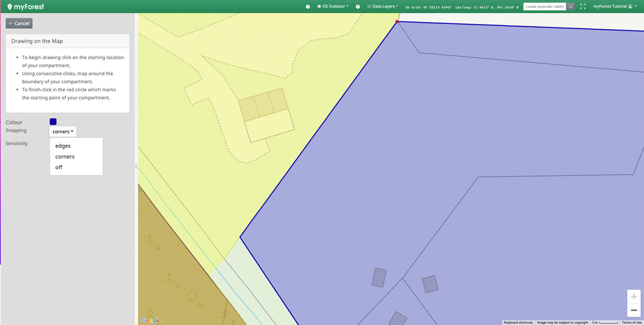Click the myForest logo

click(26, 6)
